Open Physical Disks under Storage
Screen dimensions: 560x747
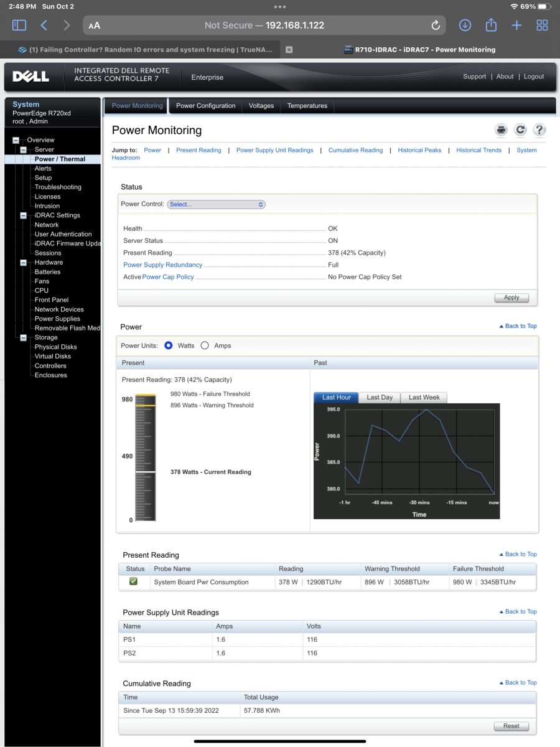coord(56,347)
